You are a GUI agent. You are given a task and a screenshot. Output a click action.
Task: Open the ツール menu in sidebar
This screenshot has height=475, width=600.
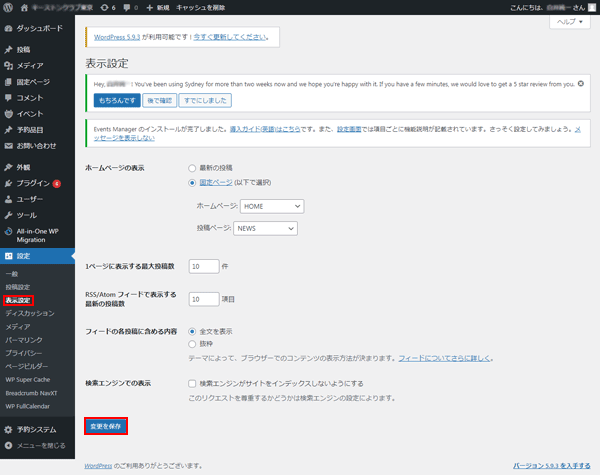click(26, 215)
